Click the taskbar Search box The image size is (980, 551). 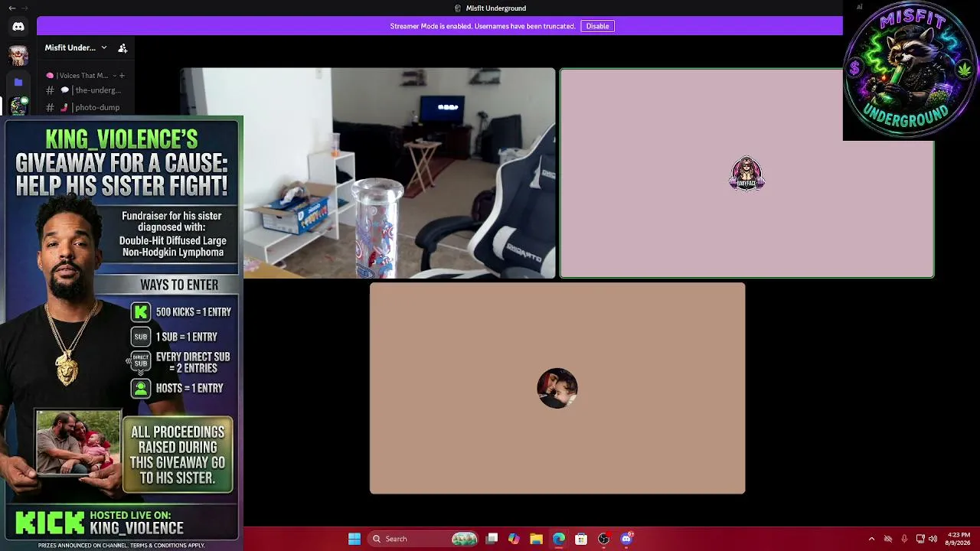point(423,539)
